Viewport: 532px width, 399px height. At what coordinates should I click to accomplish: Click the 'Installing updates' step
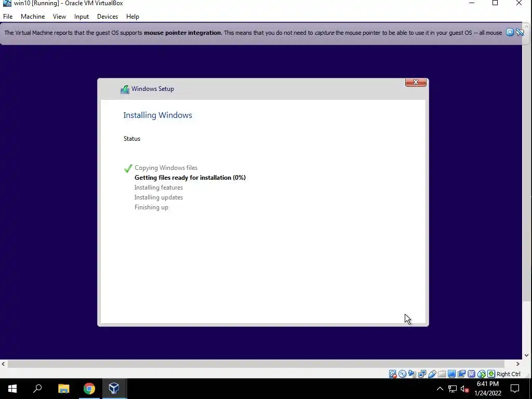coord(158,197)
